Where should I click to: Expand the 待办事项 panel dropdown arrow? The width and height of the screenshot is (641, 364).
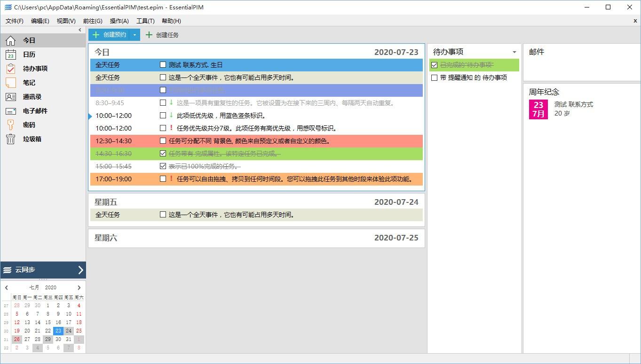[x=514, y=52]
